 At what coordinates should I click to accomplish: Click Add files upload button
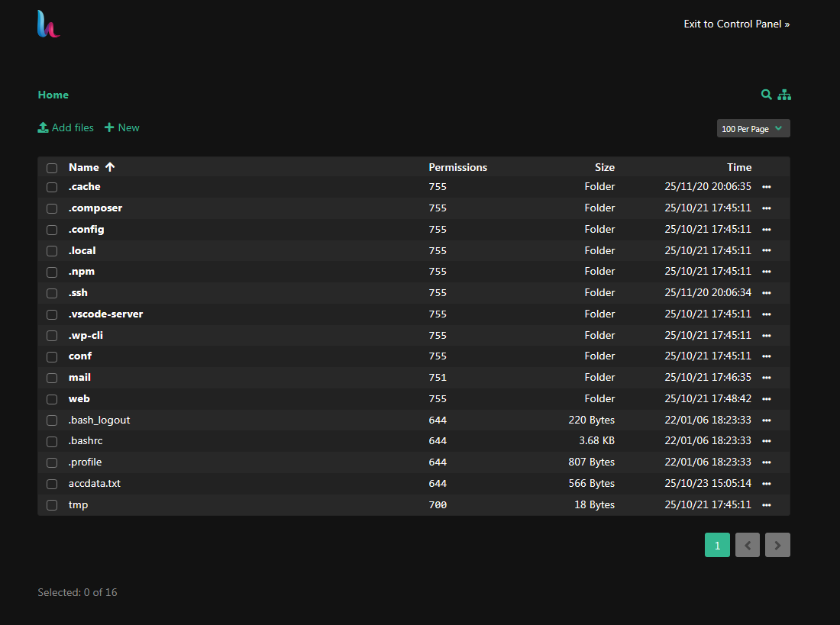coord(66,127)
